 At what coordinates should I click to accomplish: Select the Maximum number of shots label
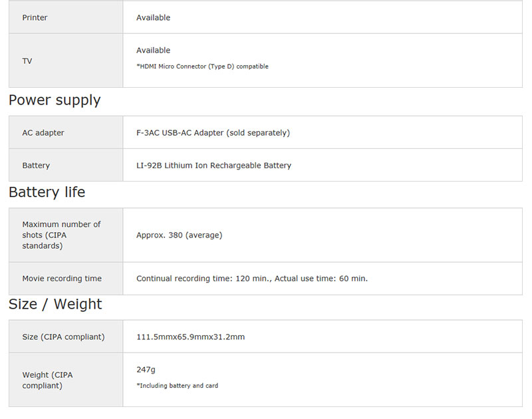pyautogui.click(x=61, y=235)
